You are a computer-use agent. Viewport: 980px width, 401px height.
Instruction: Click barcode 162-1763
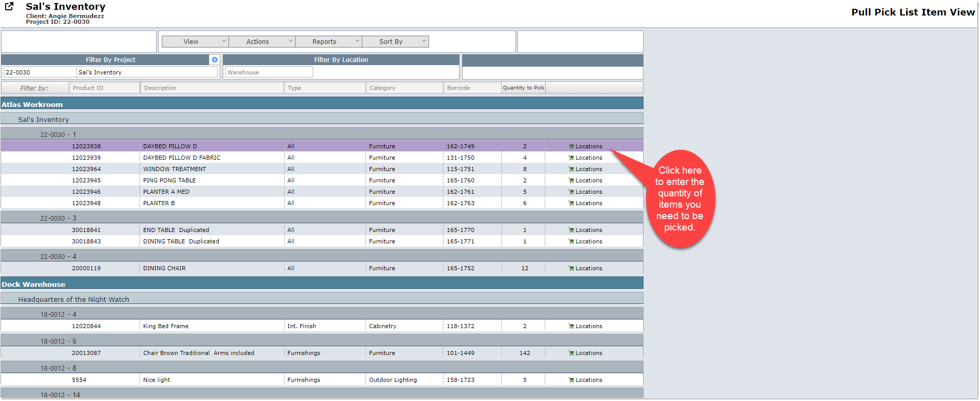point(461,203)
